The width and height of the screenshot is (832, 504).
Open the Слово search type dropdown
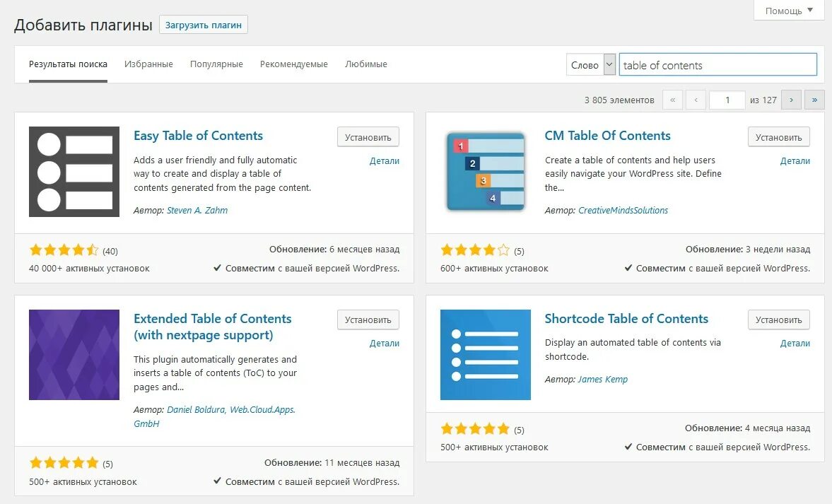[x=592, y=65]
